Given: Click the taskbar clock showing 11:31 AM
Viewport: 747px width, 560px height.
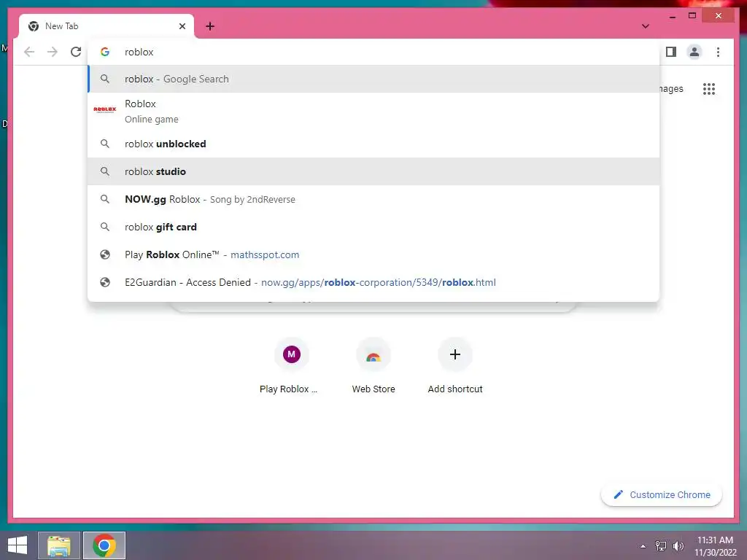Looking at the screenshot, I should (x=715, y=546).
